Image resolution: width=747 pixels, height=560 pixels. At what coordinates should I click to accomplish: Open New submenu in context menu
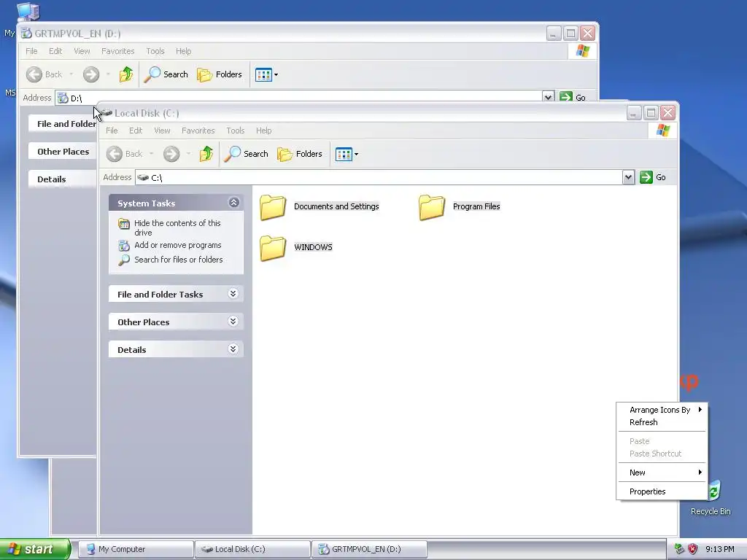661,472
